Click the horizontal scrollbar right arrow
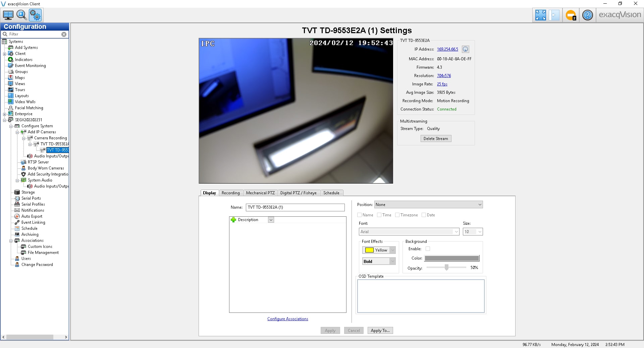Image resolution: width=644 pixels, height=348 pixels. (x=66, y=337)
